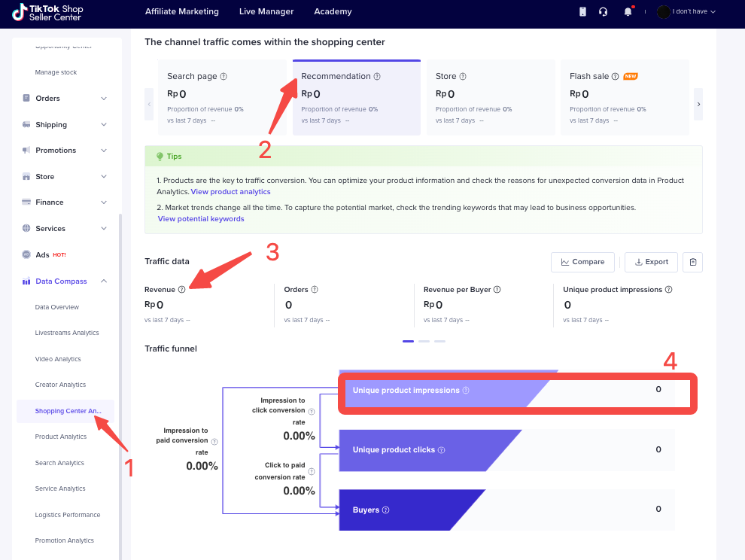Viewport: 745px width, 560px height.
Task: Click info icon beside Unique product clicks
Action: click(441, 450)
